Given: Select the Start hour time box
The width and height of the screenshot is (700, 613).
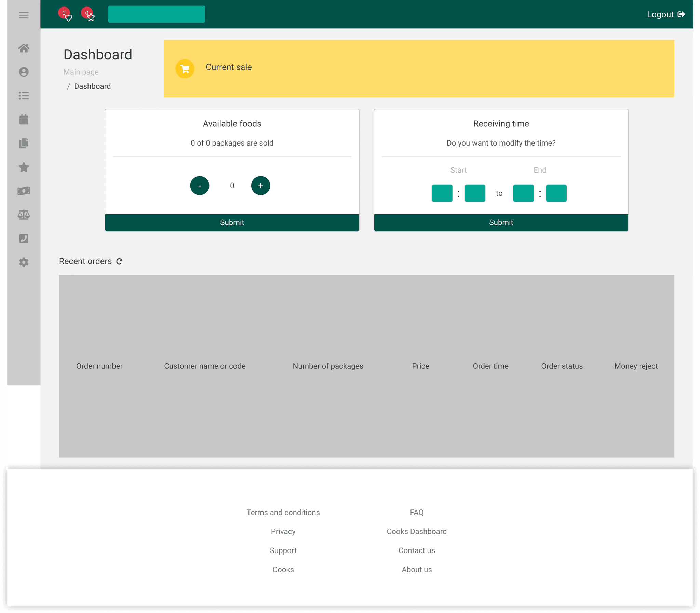Looking at the screenshot, I should [x=442, y=193].
